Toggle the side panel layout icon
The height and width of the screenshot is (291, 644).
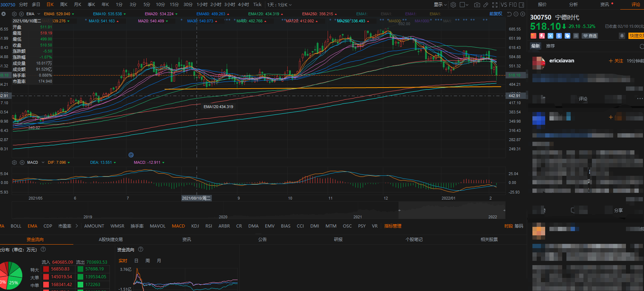[x=521, y=5]
